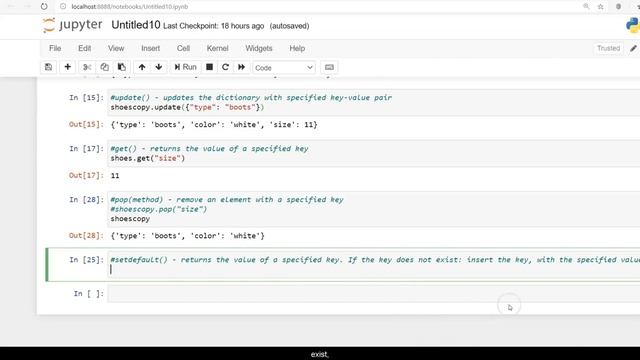640x360 pixels.
Task: Run the selected cell
Action: 185,67
